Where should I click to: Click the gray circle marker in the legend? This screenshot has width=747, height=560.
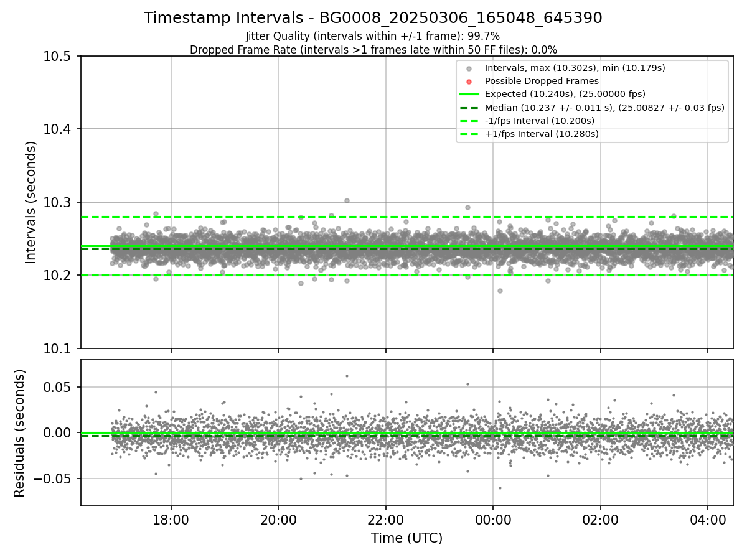(469, 68)
